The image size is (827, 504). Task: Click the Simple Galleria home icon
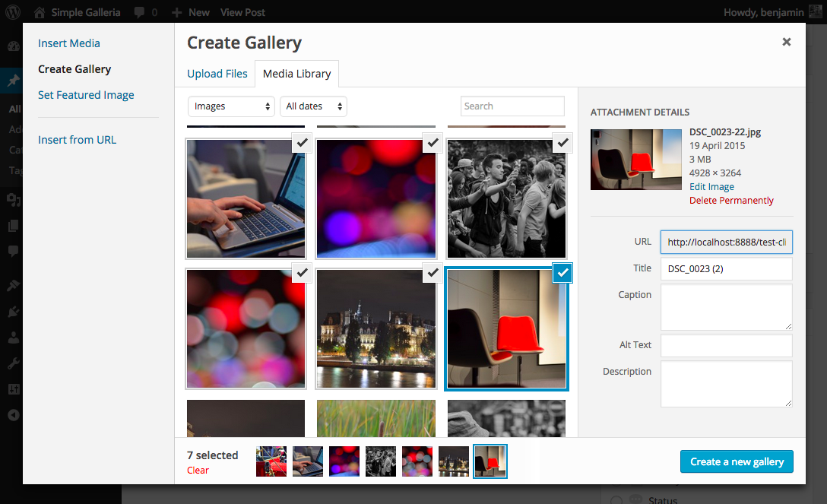(x=40, y=12)
